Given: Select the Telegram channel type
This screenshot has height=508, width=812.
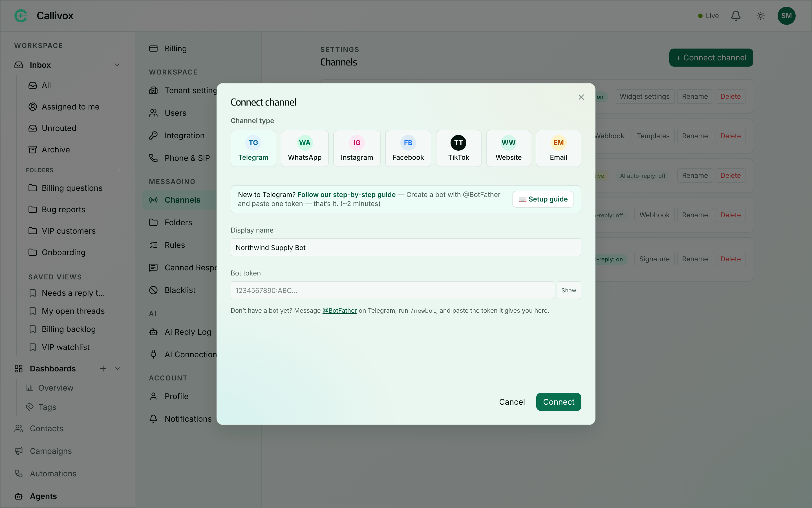Looking at the screenshot, I should coord(253,148).
